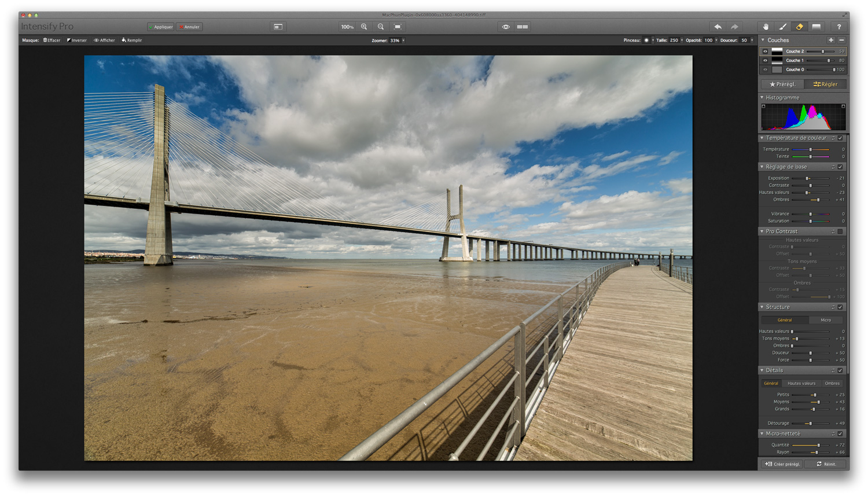Viewport: 868px width, 496px height.
Task: Collapse the Détails section
Action: point(762,370)
